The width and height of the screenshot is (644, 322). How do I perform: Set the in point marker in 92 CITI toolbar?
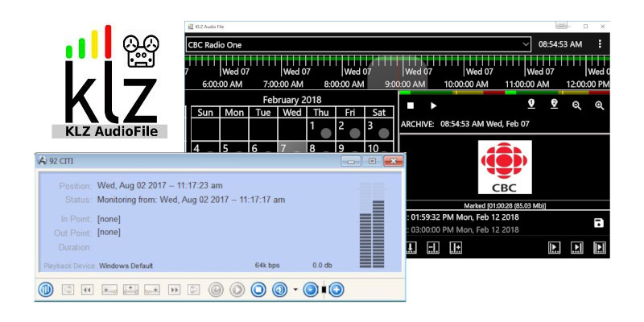click(x=109, y=290)
